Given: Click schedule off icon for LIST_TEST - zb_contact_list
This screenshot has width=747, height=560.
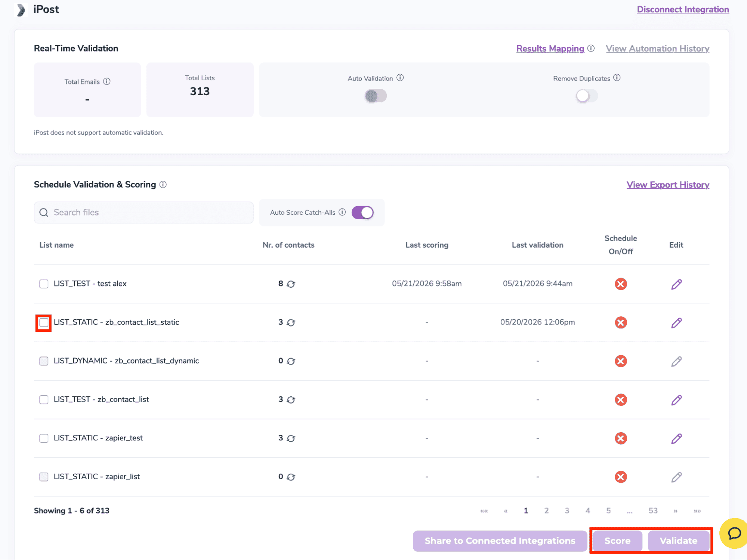Looking at the screenshot, I should click(x=621, y=400).
